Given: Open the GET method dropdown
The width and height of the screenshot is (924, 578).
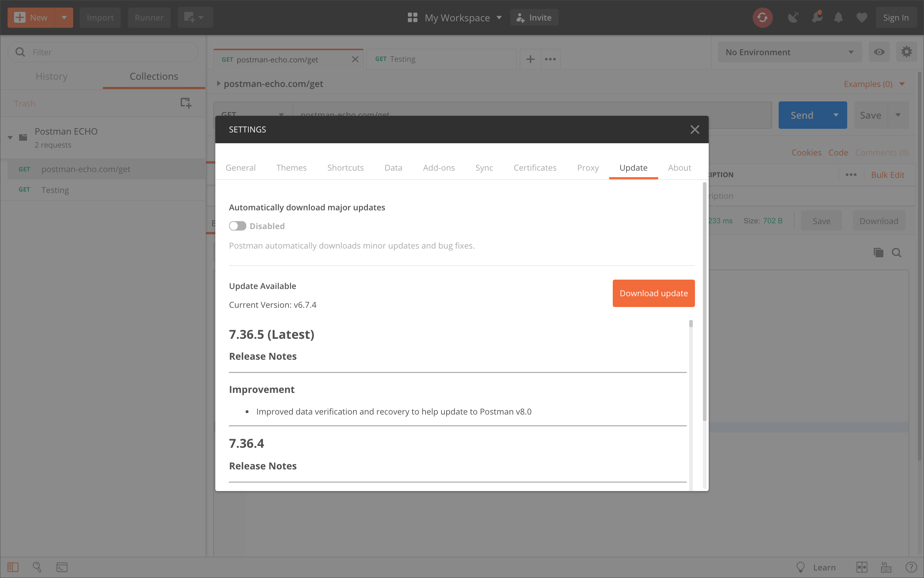Looking at the screenshot, I should 253,115.
